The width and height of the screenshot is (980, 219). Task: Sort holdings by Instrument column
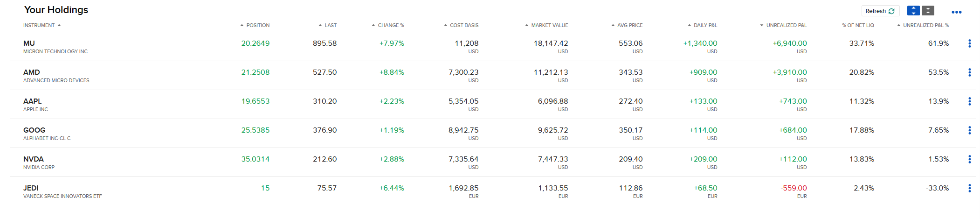[42, 25]
